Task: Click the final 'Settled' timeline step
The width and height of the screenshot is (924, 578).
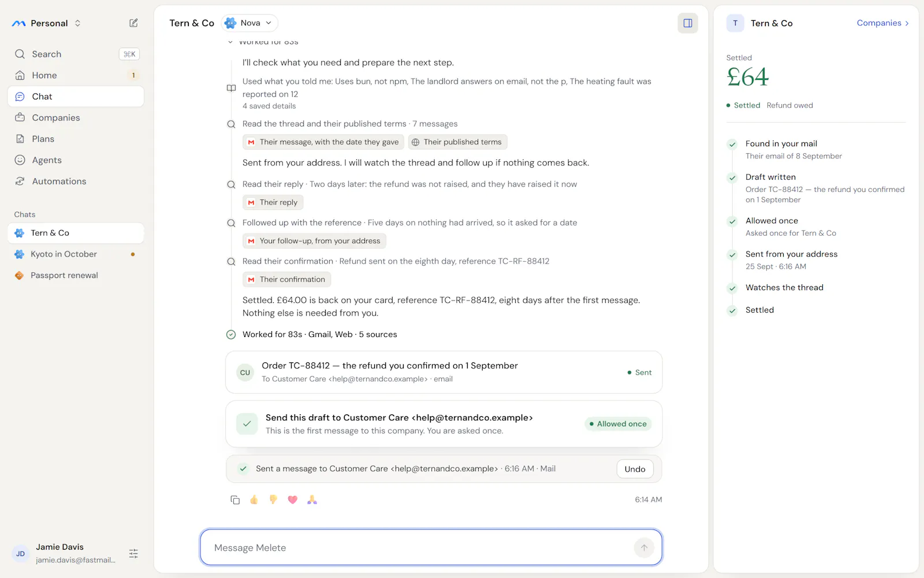Action: pos(816,310)
